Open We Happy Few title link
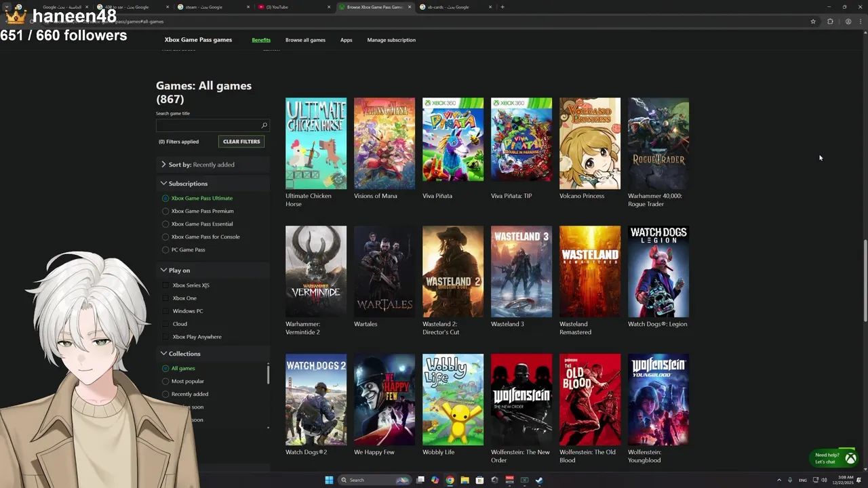Viewport: 868px width, 488px height. coord(374,452)
